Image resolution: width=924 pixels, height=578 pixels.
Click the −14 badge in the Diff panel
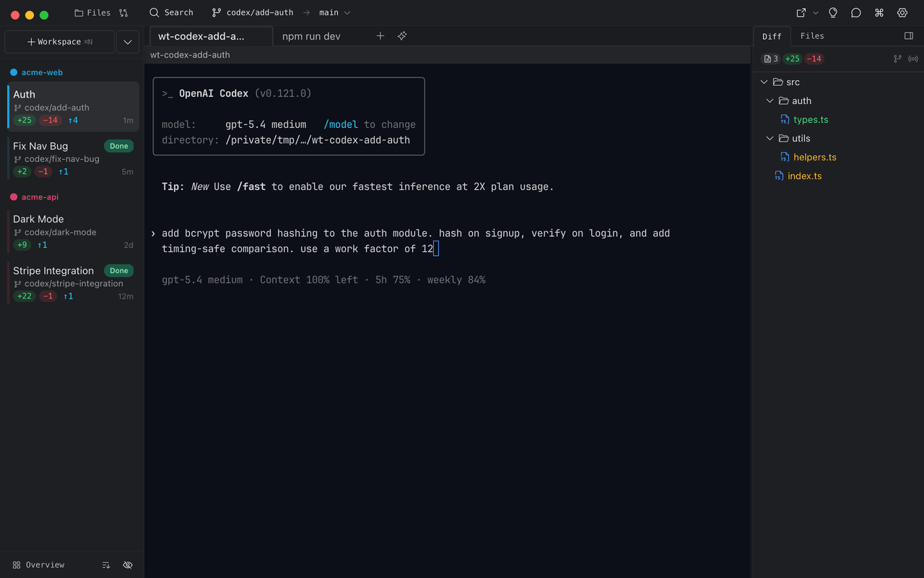pos(814,59)
